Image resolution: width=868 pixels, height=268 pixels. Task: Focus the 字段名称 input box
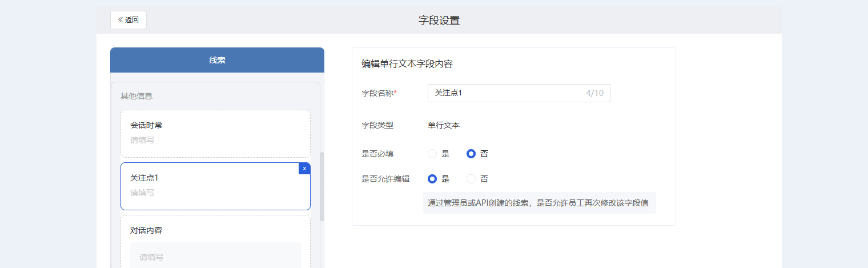point(519,93)
